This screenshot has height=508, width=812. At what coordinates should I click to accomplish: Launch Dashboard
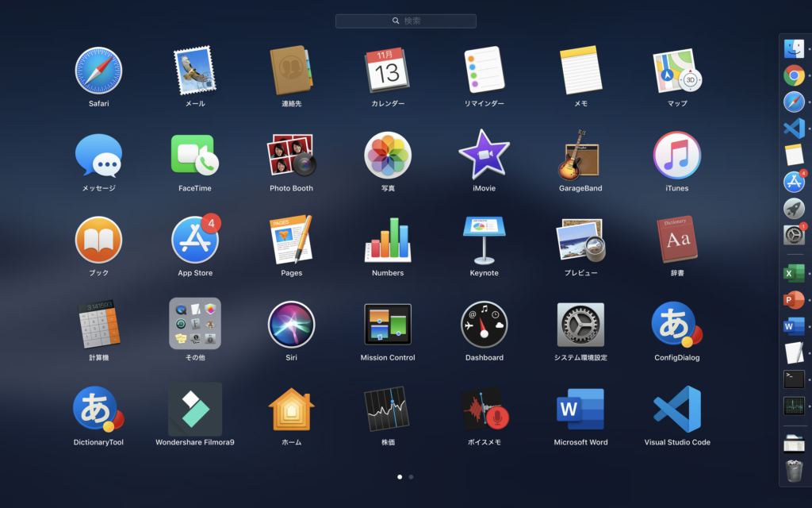(x=485, y=325)
